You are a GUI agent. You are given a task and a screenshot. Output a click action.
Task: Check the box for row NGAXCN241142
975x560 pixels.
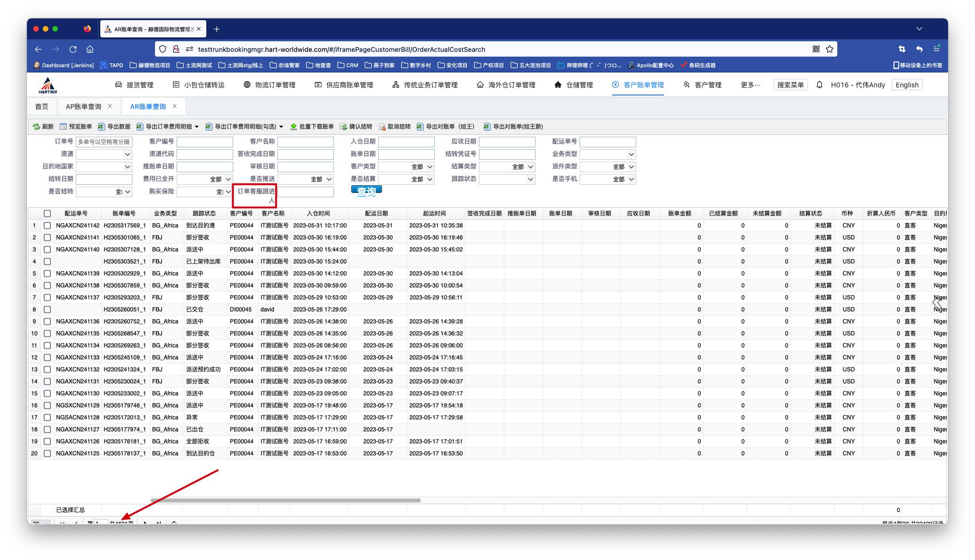click(x=47, y=226)
